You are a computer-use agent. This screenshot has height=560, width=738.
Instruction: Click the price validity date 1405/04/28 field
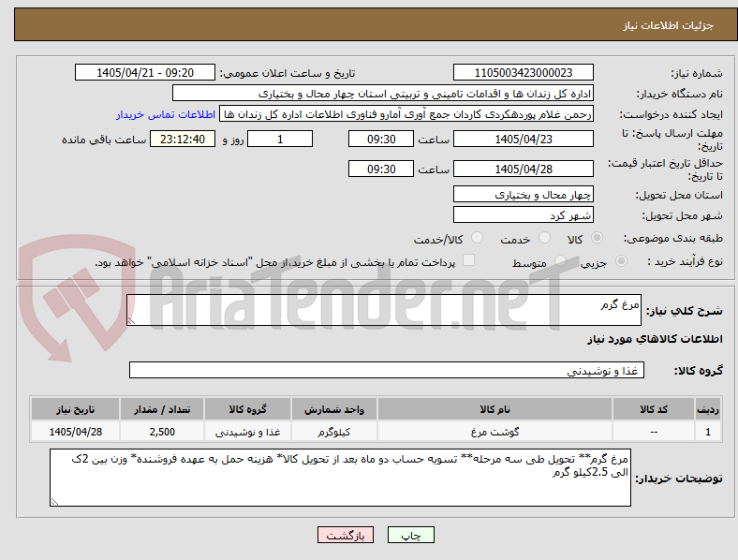(x=524, y=169)
